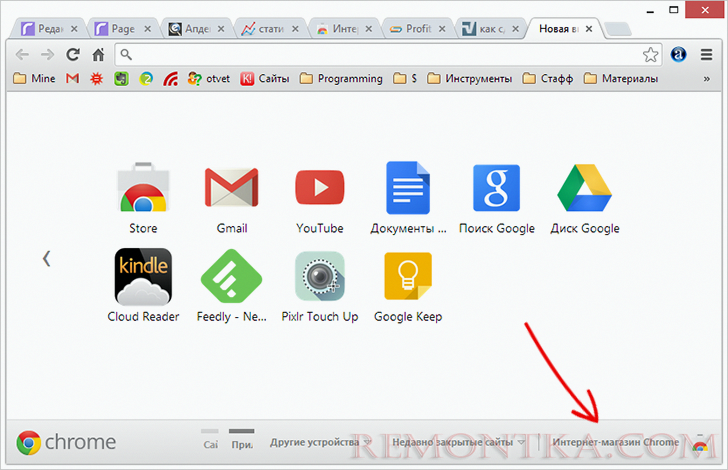728x470 pixels.
Task: Open the Gmail bookmark in the bar
Action: point(72,78)
